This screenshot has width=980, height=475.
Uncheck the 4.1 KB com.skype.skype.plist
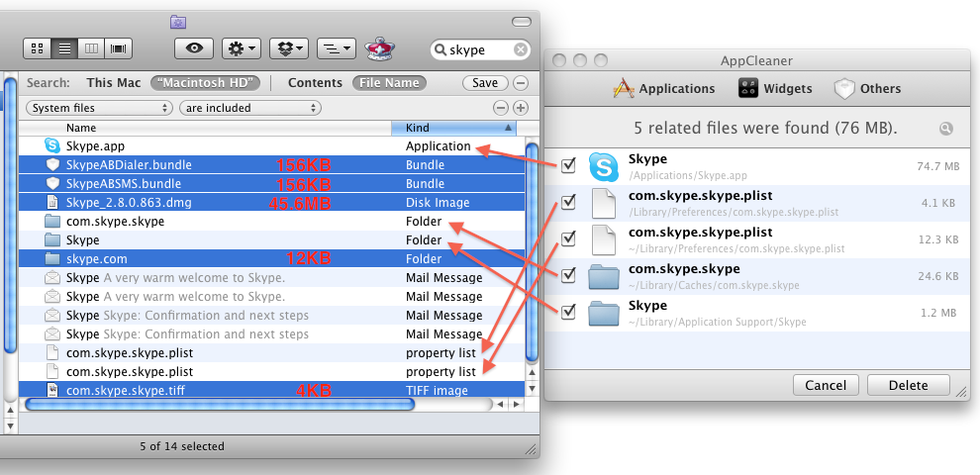pos(568,202)
